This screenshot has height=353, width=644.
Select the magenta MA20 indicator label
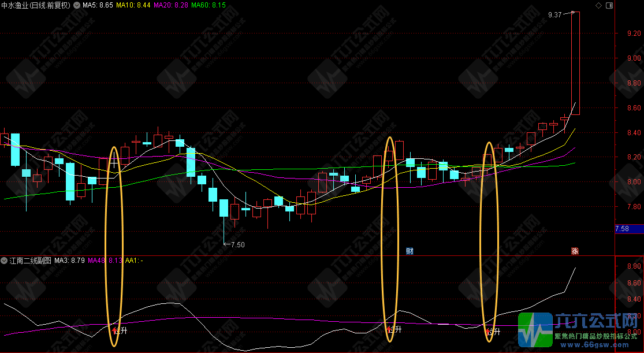[x=170, y=5]
